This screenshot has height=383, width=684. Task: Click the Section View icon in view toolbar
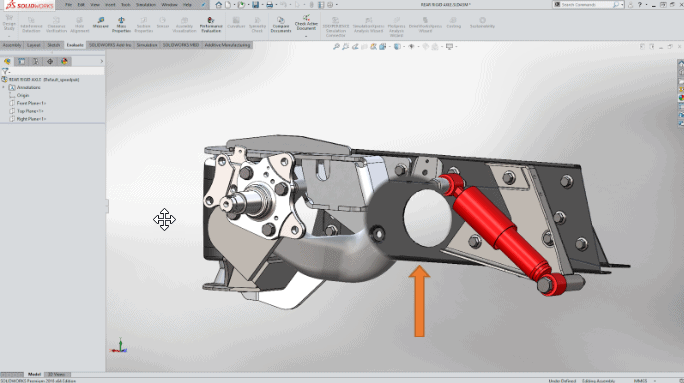(x=364, y=47)
